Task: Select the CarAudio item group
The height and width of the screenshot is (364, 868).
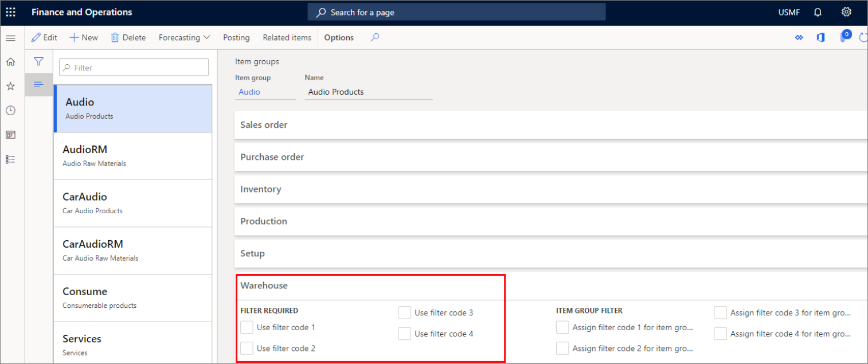Action: pyautogui.click(x=133, y=203)
